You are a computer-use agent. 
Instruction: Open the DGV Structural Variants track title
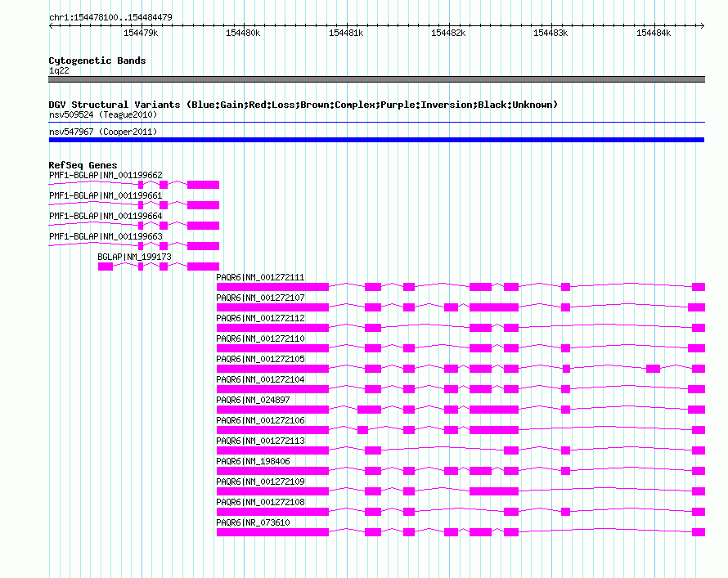[303, 105]
